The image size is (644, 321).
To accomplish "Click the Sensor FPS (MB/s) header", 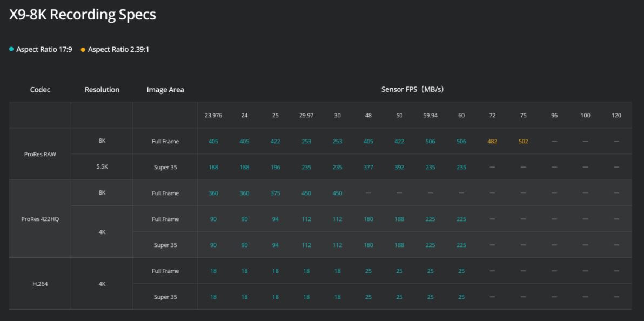I will pyautogui.click(x=412, y=89).
